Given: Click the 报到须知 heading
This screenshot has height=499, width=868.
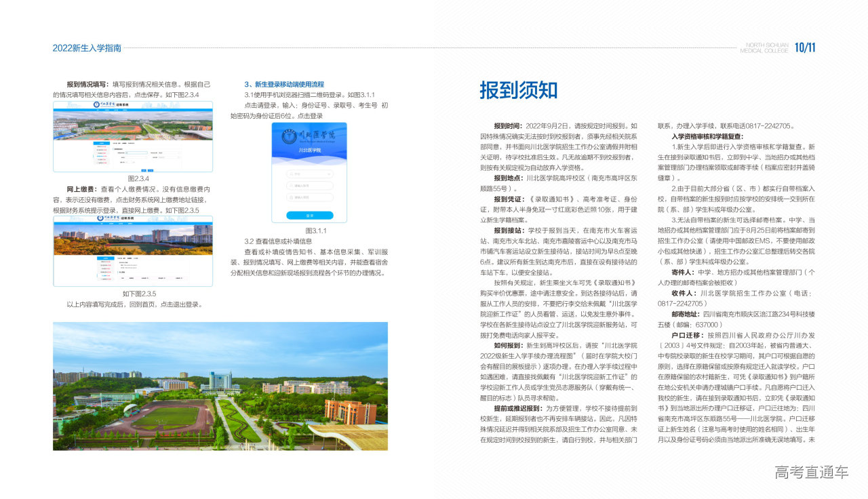Looking at the screenshot, I should click(x=518, y=90).
